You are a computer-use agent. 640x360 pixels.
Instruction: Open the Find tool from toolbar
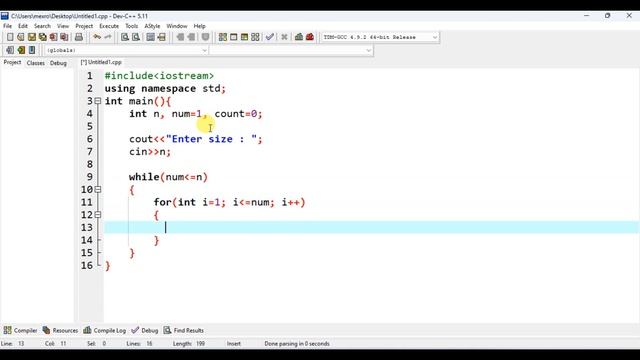(x=125, y=37)
